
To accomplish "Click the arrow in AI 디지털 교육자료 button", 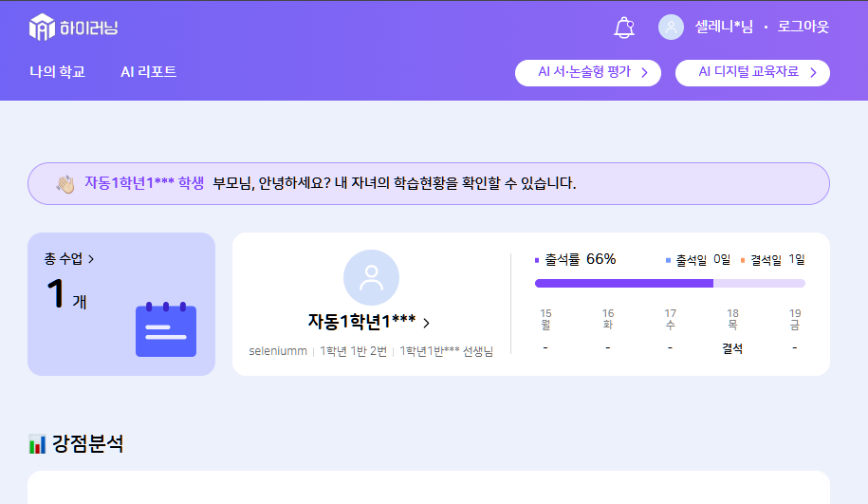I will click(813, 72).
